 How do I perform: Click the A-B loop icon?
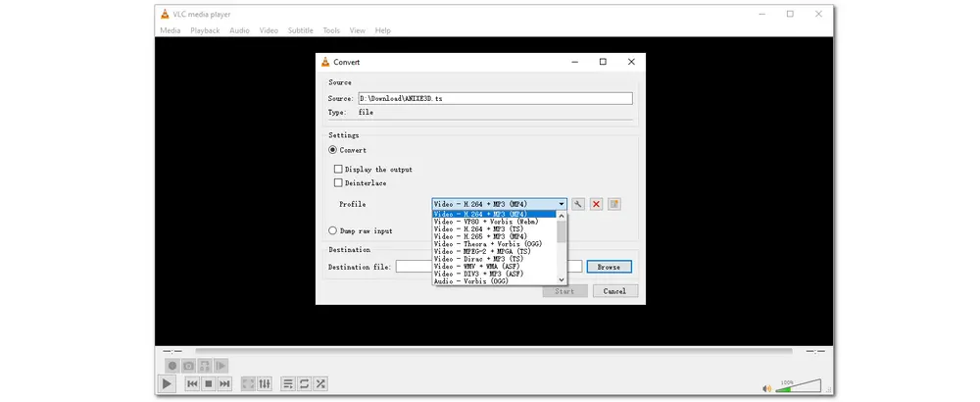(x=205, y=366)
